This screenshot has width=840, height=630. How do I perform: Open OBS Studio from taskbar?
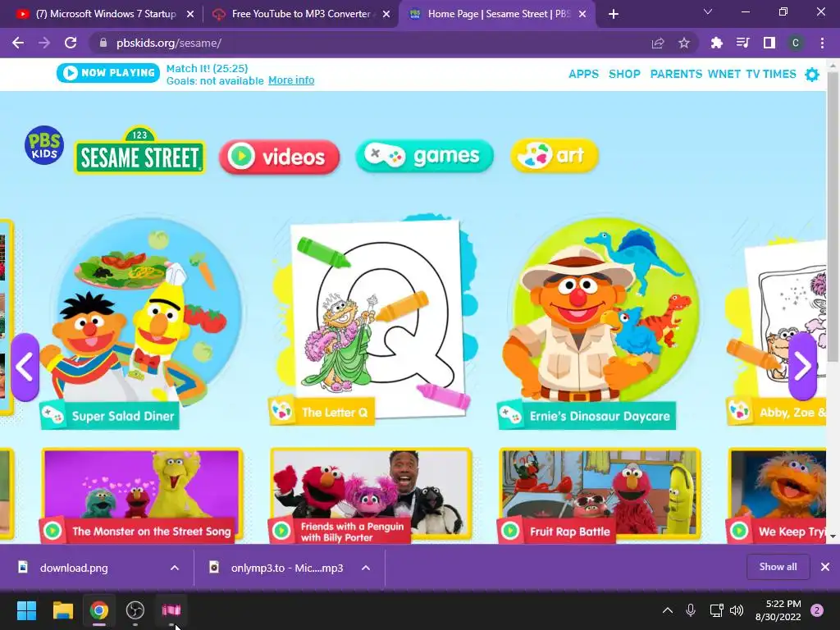point(135,610)
